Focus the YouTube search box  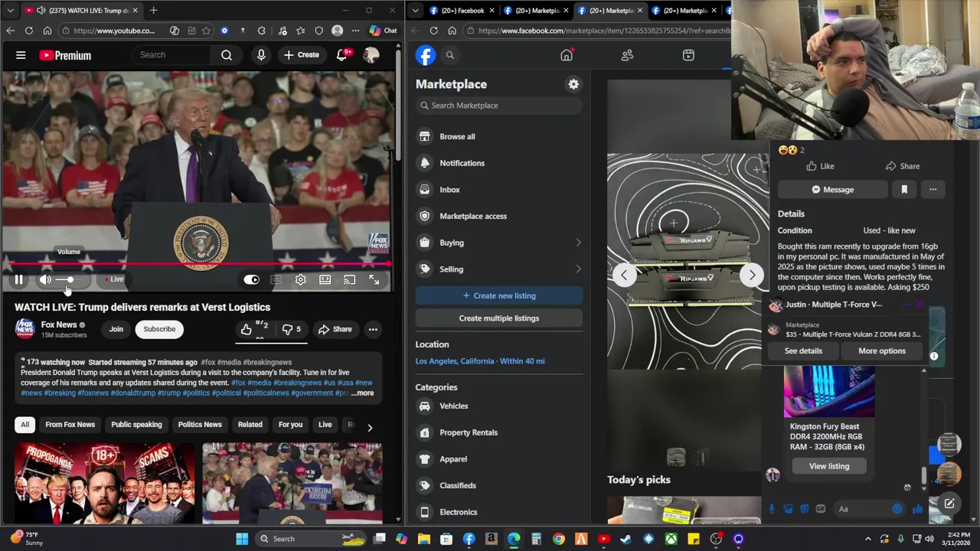pyautogui.click(x=172, y=55)
